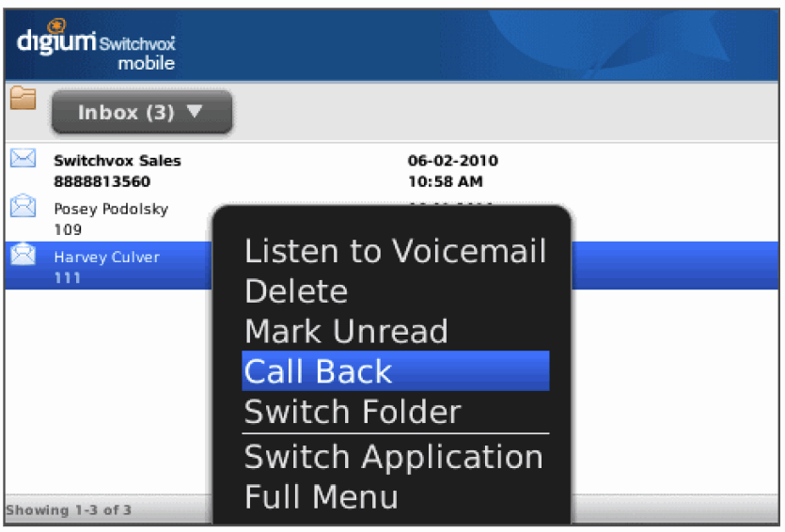The height and width of the screenshot is (532, 785).
Task: Click the opened envelope icon for Posey Podolsky
Action: pyautogui.click(x=23, y=206)
